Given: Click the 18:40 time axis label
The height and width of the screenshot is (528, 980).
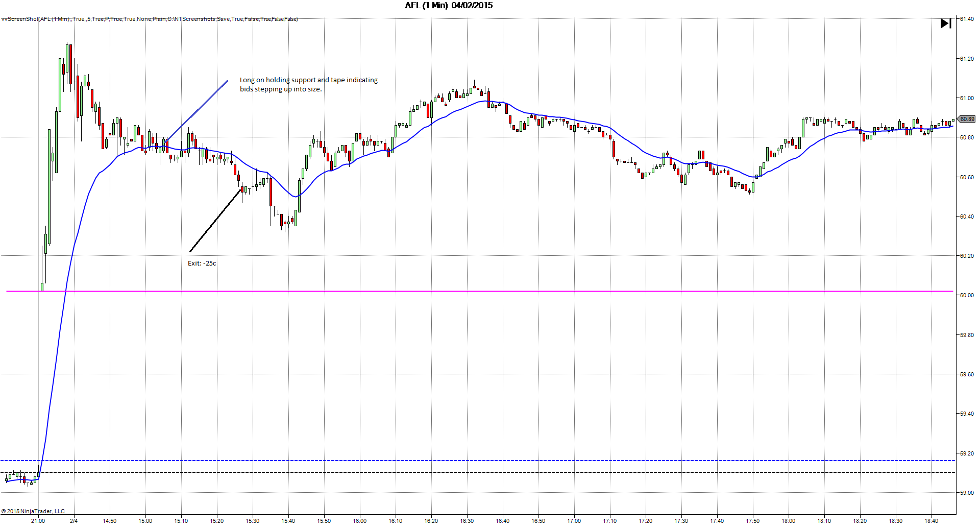Looking at the screenshot, I should point(932,521).
